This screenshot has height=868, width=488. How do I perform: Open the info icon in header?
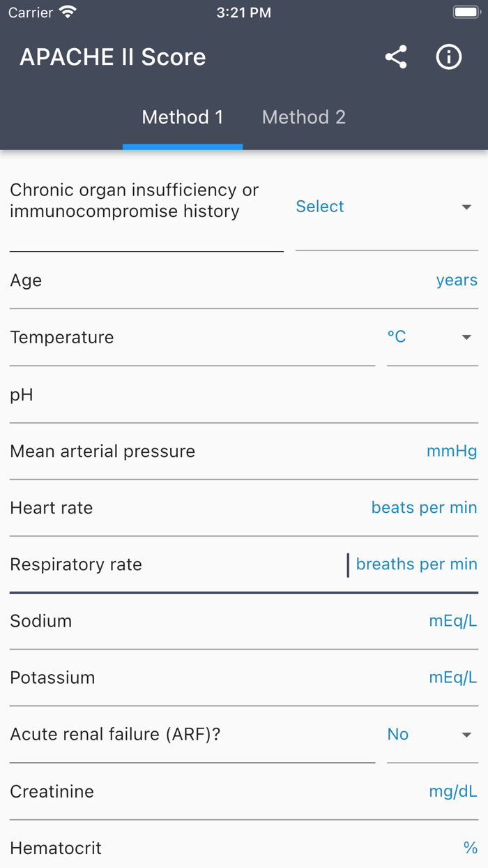tap(448, 57)
